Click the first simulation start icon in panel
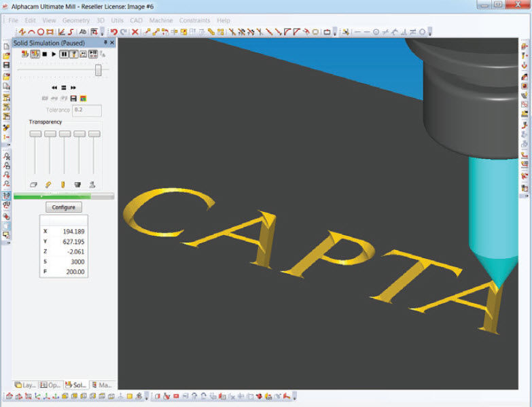The width and height of the screenshot is (532, 407). [24, 54]
